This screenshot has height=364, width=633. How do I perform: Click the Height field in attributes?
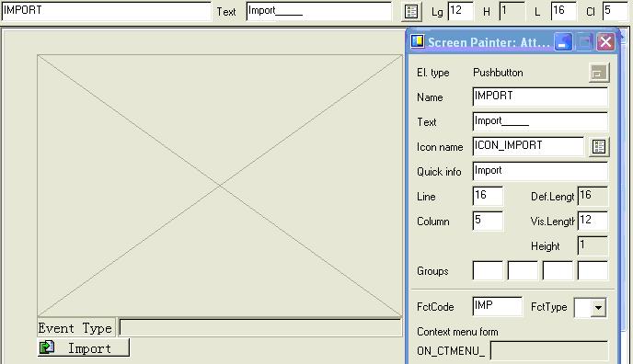593,246
